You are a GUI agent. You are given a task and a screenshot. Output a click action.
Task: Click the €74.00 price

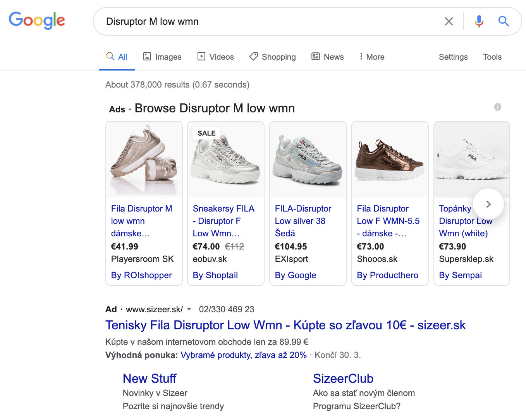206,246
